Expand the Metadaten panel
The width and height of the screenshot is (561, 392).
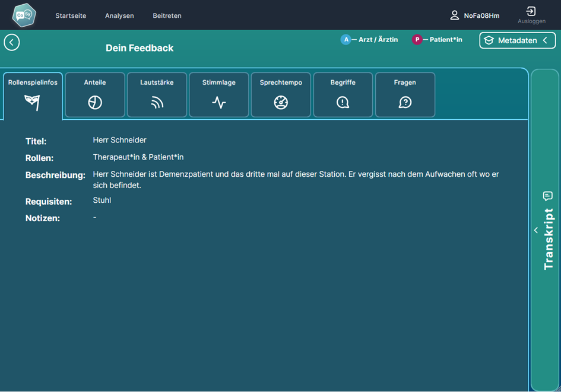(517, 40)
